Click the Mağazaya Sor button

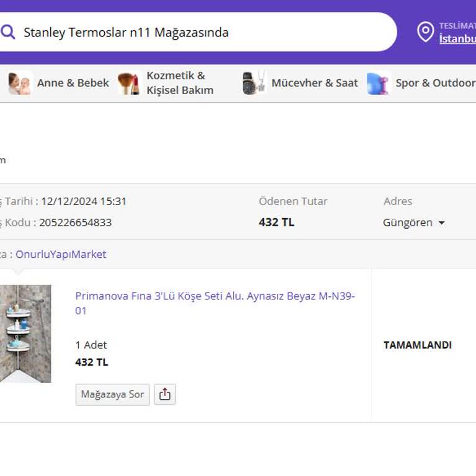[112, 395]
